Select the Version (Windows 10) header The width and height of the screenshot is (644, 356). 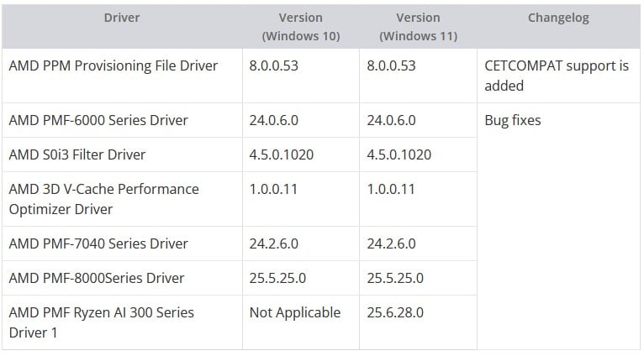[300, 27]
